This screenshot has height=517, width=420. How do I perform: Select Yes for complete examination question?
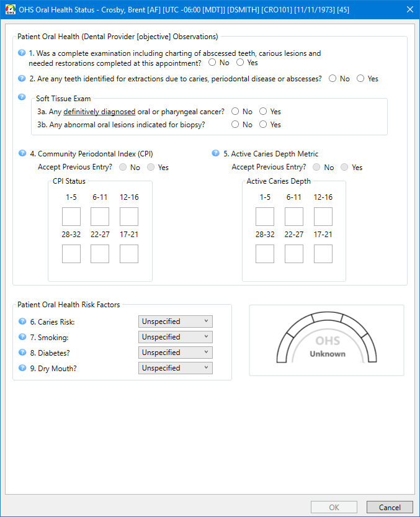(x=240, y=63)
